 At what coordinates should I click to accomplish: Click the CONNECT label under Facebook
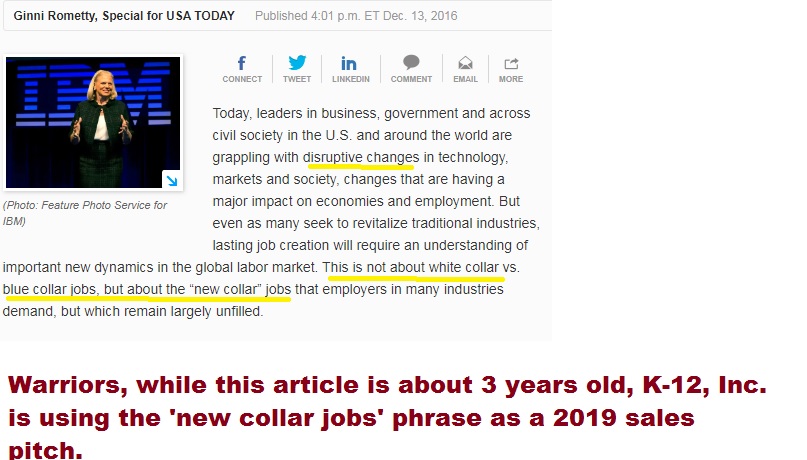pos(242,79)
